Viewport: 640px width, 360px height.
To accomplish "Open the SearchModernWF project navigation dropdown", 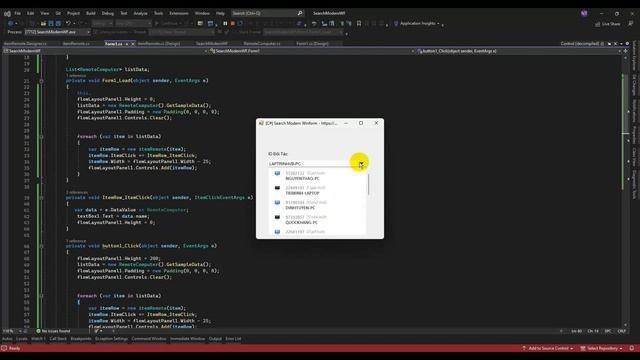I will (x=105, y=51).
